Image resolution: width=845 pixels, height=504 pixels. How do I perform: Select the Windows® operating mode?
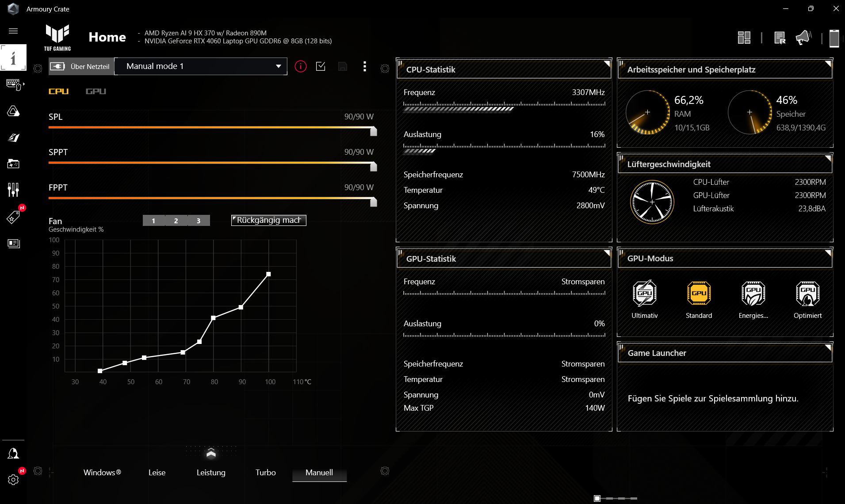click(102, 473)
